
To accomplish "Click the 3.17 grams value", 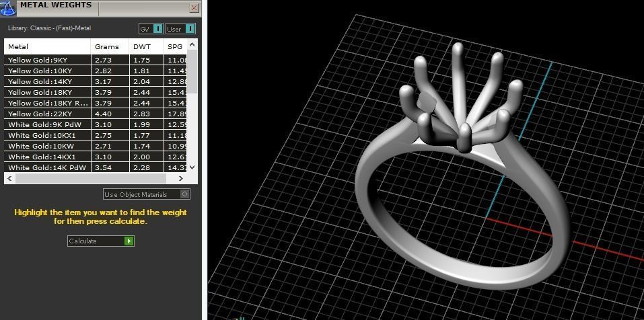I will (103, 81).
